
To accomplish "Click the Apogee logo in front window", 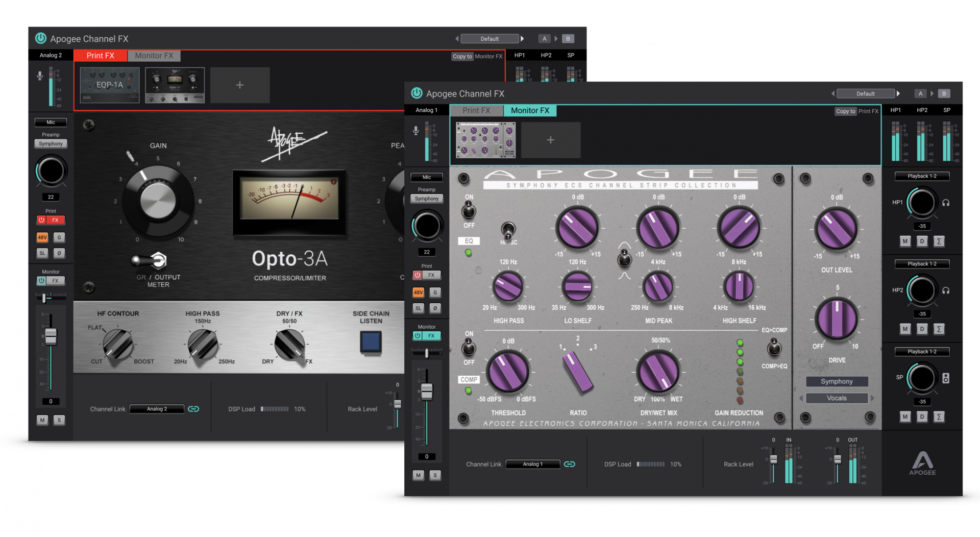I will [x=922, y=463].
